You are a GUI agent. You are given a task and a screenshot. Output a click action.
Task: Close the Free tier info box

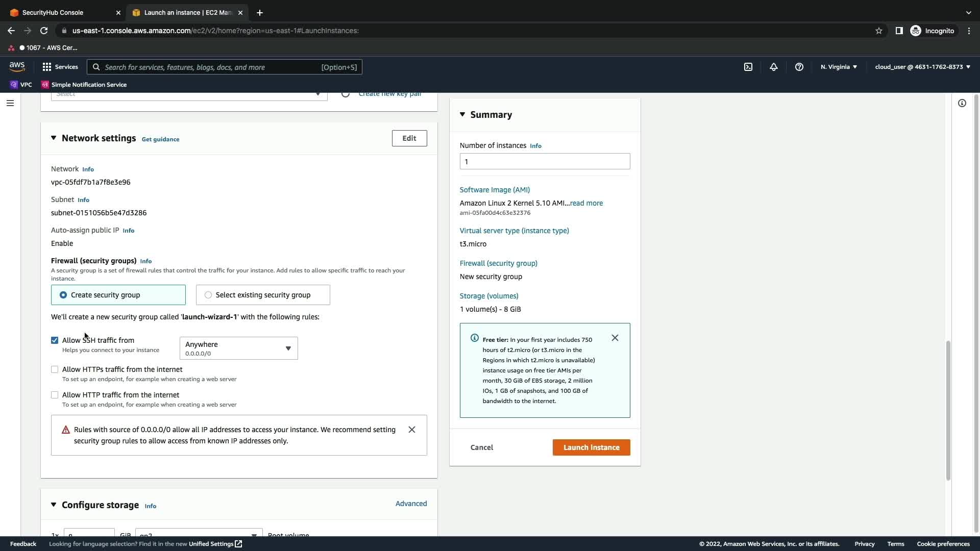click(615, 338)
